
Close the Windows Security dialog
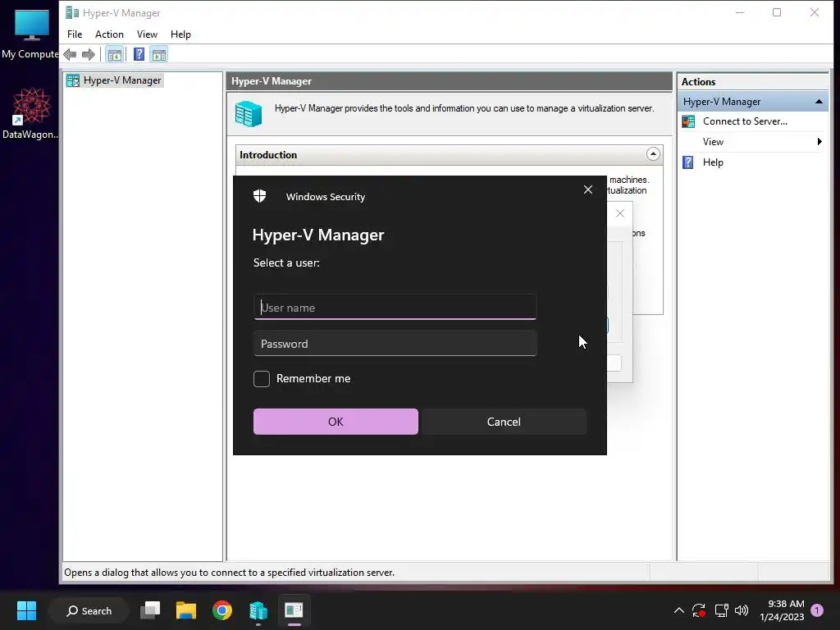tap(587, 189)
